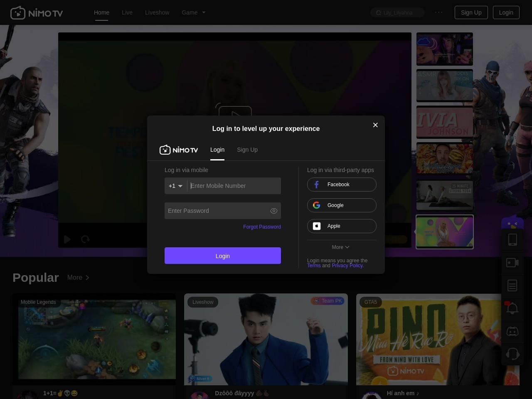Screen dimensions: 532x399
Task: Click stream title 'Dzôôô đâyyyy'
Action: pyautogui.click(x=242, y=393)
